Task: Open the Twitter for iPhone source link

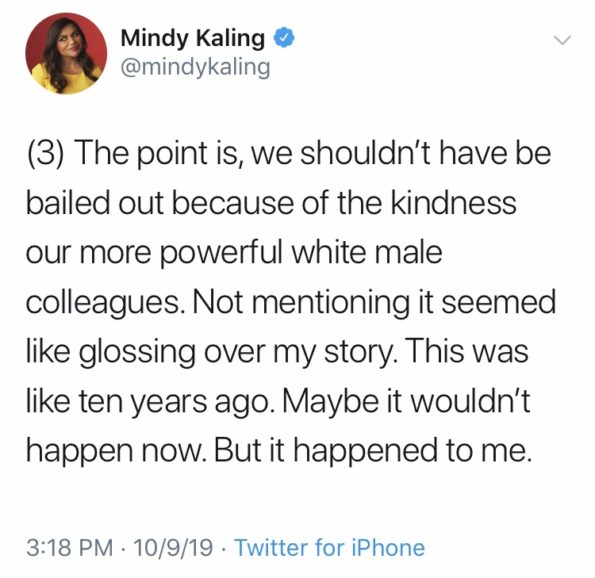Action: click(330, 548)
